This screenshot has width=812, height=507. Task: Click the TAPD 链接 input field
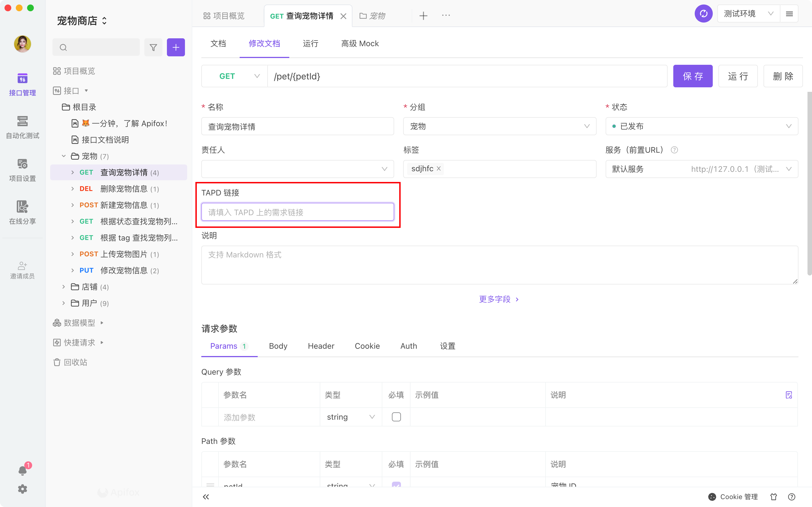click(297, 212)
